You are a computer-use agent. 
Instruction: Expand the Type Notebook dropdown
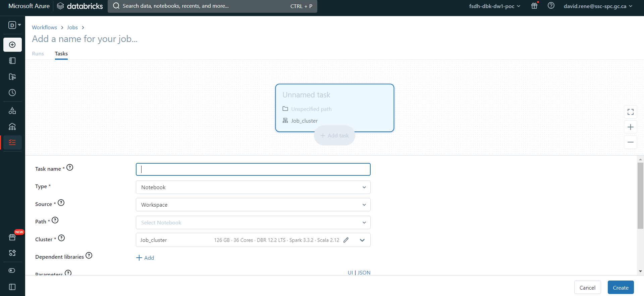(253, 187)
